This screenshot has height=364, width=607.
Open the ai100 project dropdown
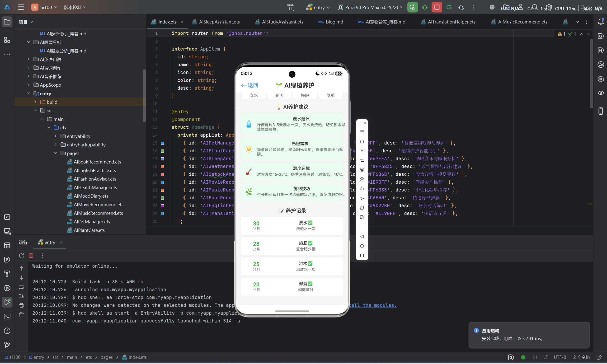[44, 7]
